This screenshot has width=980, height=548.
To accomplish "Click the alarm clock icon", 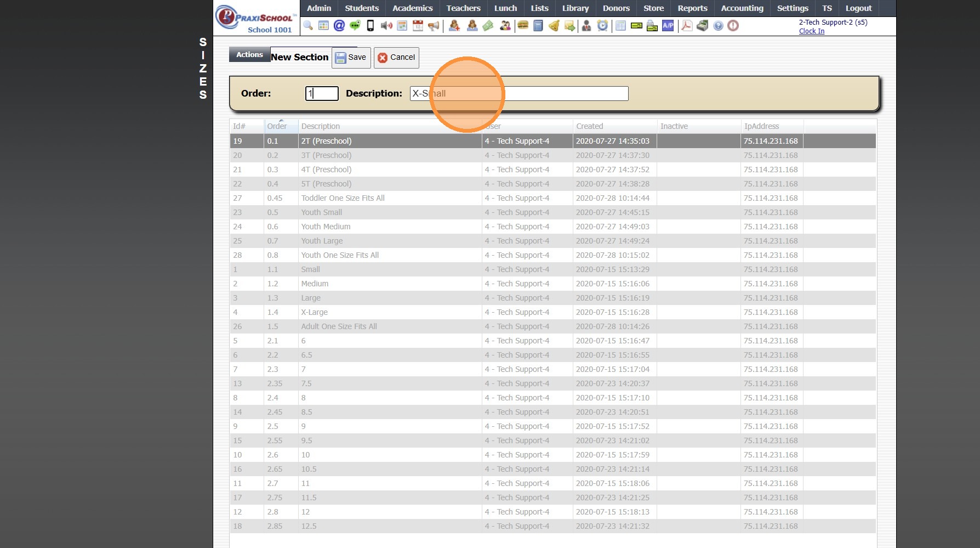I will point(602,26).
